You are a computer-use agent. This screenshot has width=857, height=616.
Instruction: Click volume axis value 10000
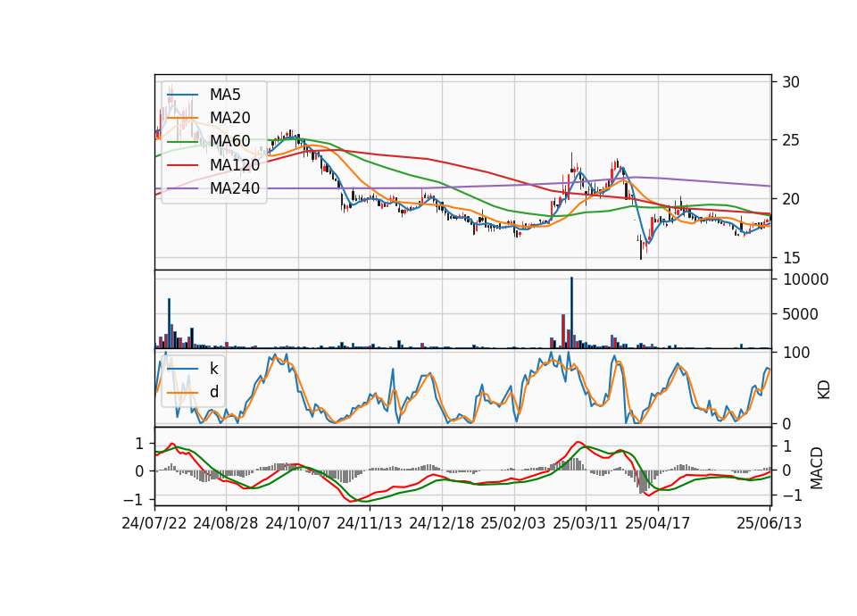(x=806, y=279)
